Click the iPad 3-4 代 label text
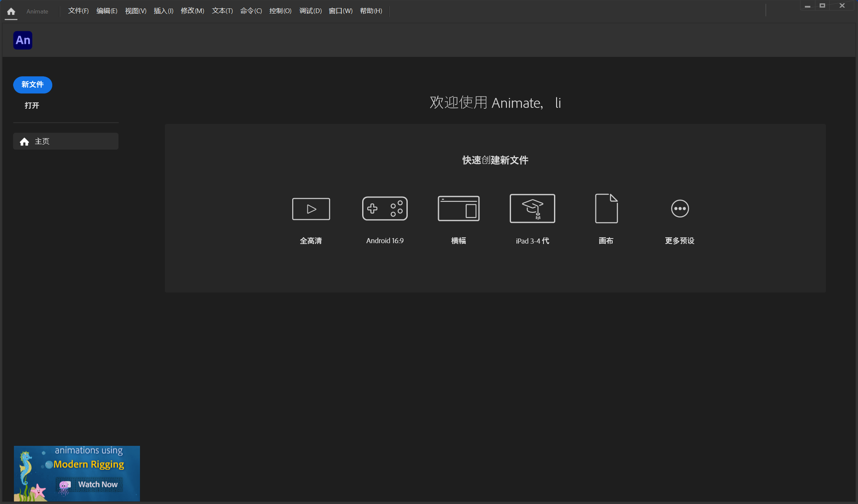858x504 pixels. pos(533,241)
